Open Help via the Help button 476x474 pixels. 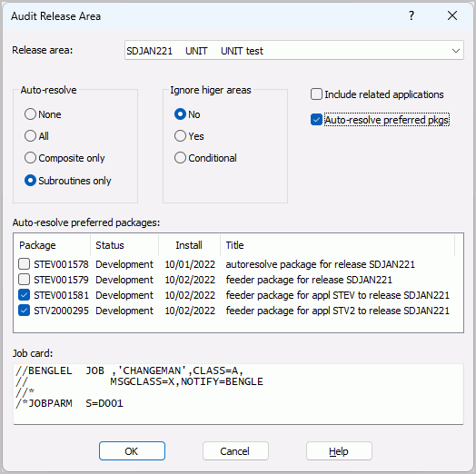339,451
